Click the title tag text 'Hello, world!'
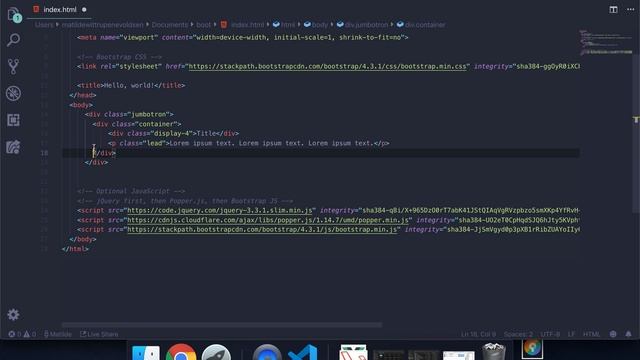This screenshot has height=360, width=640. (129, 86)
